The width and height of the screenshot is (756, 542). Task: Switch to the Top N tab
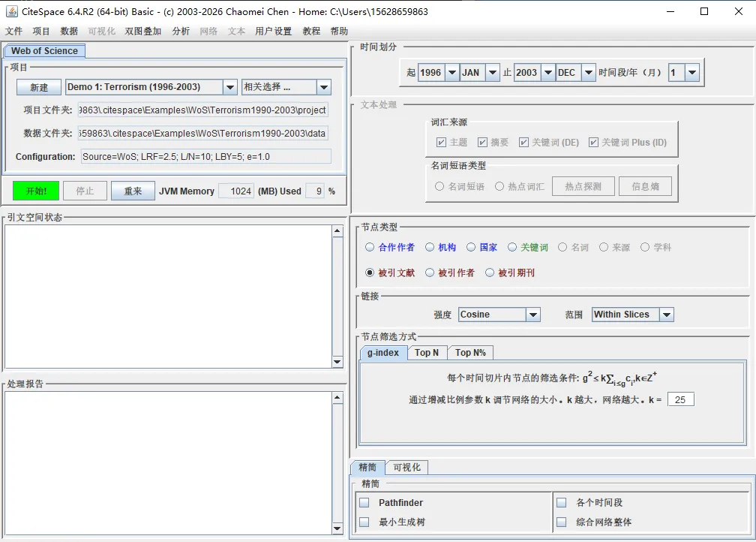(427, 353)
